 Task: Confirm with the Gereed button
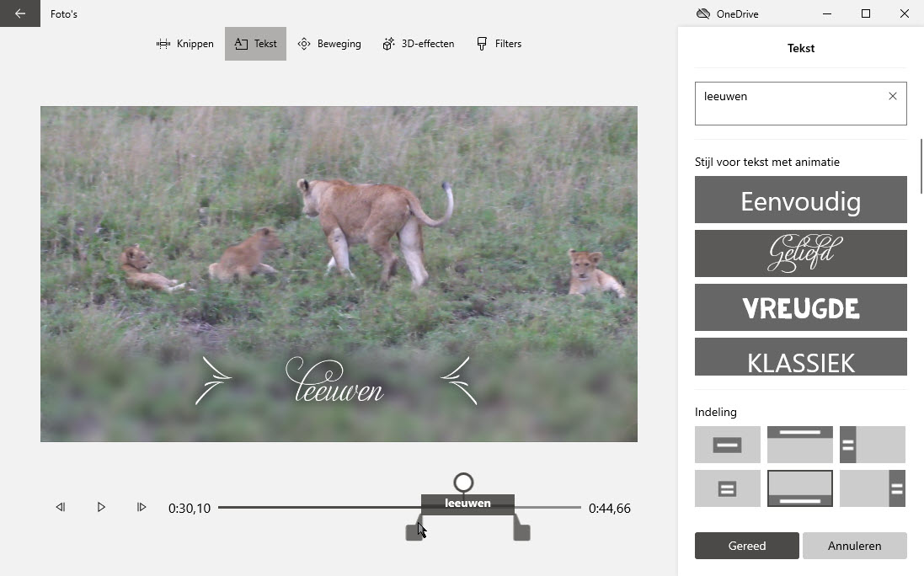(x=747, y=546)
